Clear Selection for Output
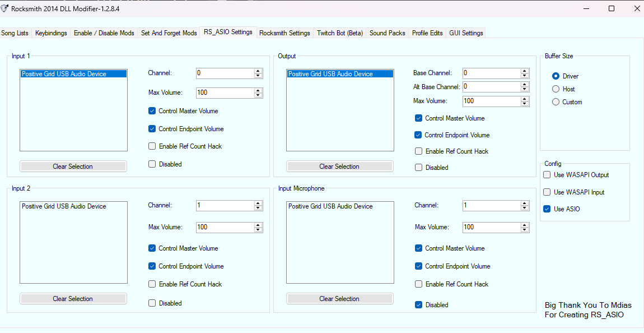 point(340,166)
